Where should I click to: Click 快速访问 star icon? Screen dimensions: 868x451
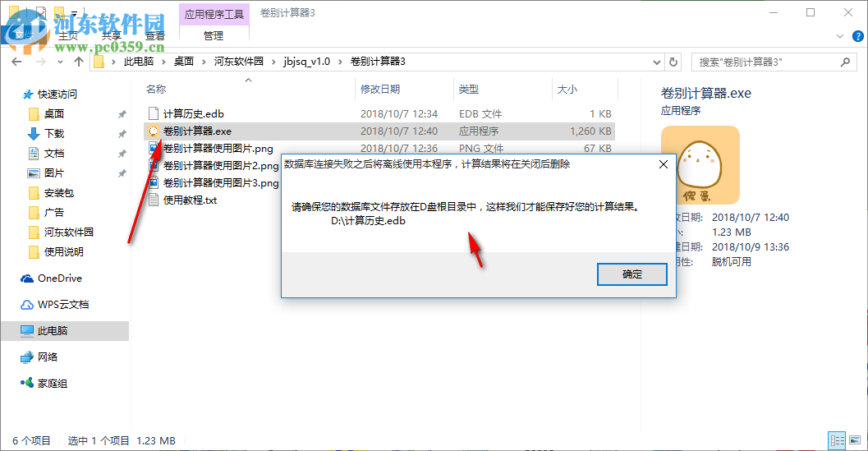28,94
